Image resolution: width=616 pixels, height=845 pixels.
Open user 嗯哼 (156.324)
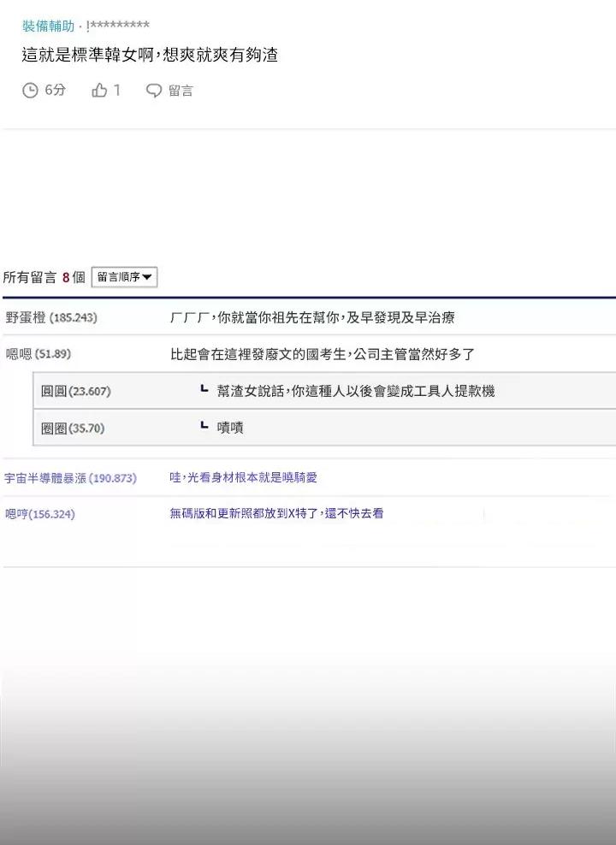click(40, 514)
